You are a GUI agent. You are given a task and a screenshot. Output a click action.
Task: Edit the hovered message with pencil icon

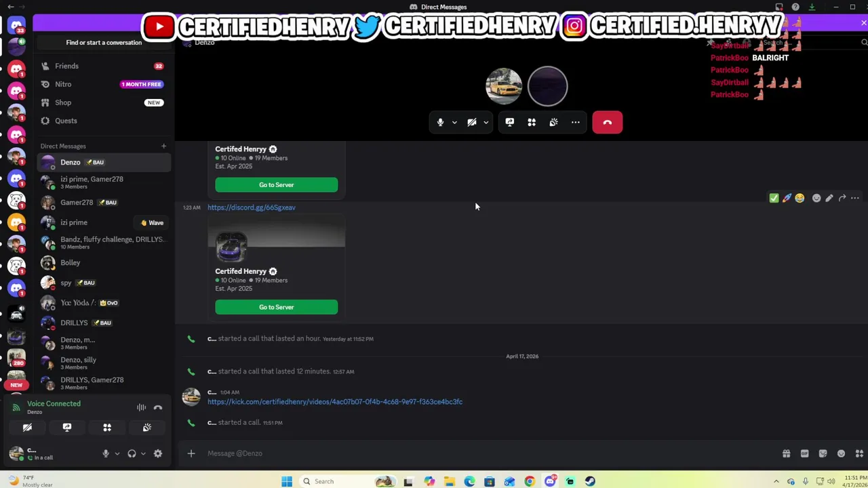coord(829,198)
